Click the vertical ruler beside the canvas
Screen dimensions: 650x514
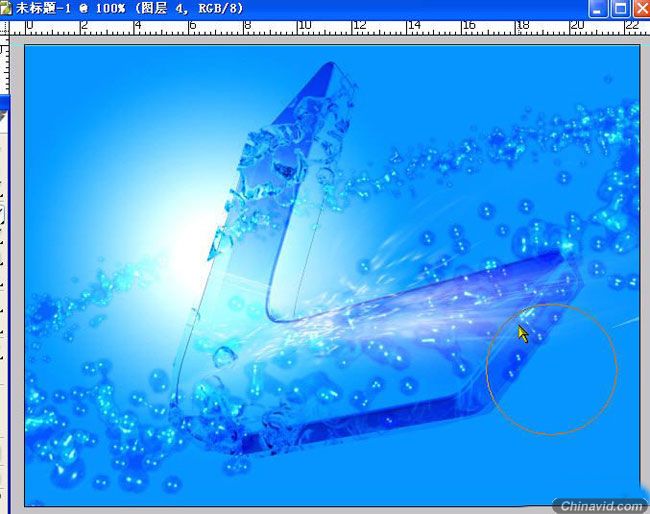pos(4,65)
